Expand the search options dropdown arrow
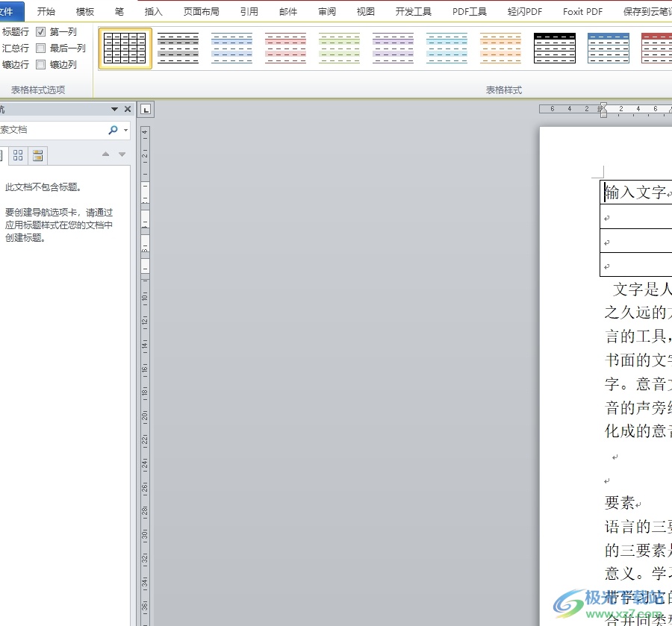Screen dimensions: 672x626 (x=125, y=130)
